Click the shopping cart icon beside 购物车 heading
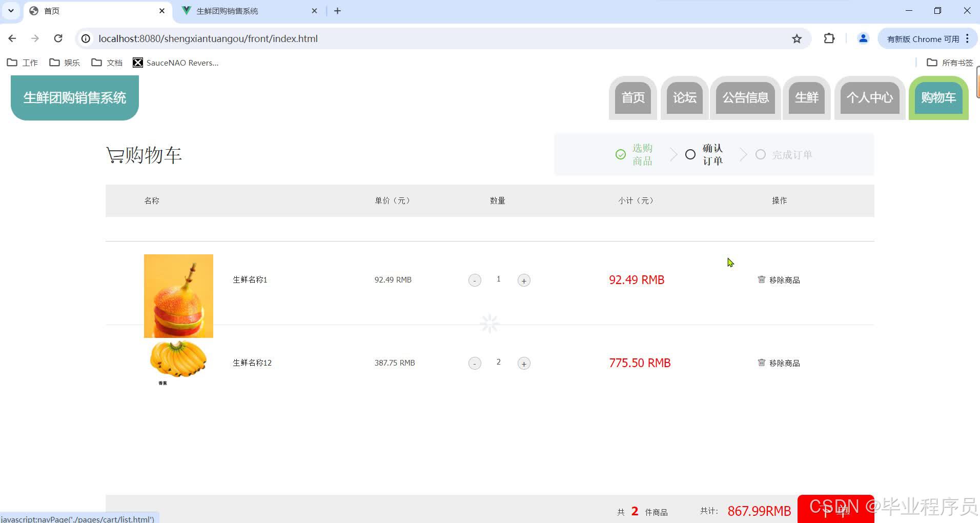The height and width of the screenshot is (523, 980). (x=115, y=155)
